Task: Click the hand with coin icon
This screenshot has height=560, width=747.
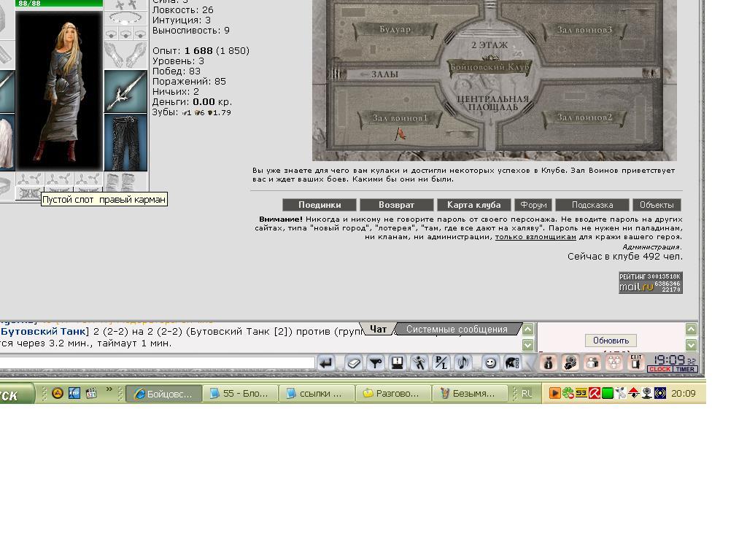Action: pos(570,363)
